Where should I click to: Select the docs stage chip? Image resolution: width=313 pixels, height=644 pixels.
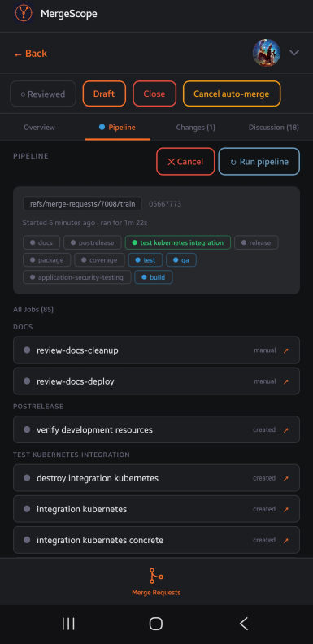[x=41, y=242]
